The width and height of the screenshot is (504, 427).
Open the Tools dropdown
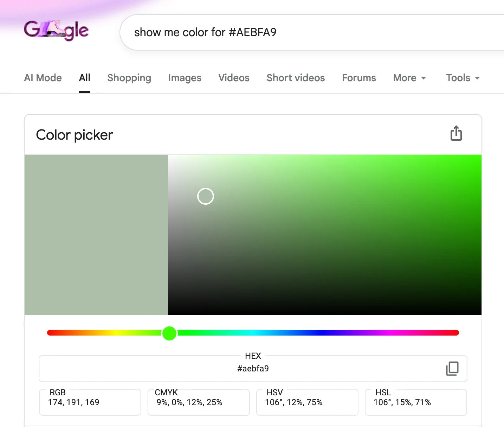click(462, 78)
